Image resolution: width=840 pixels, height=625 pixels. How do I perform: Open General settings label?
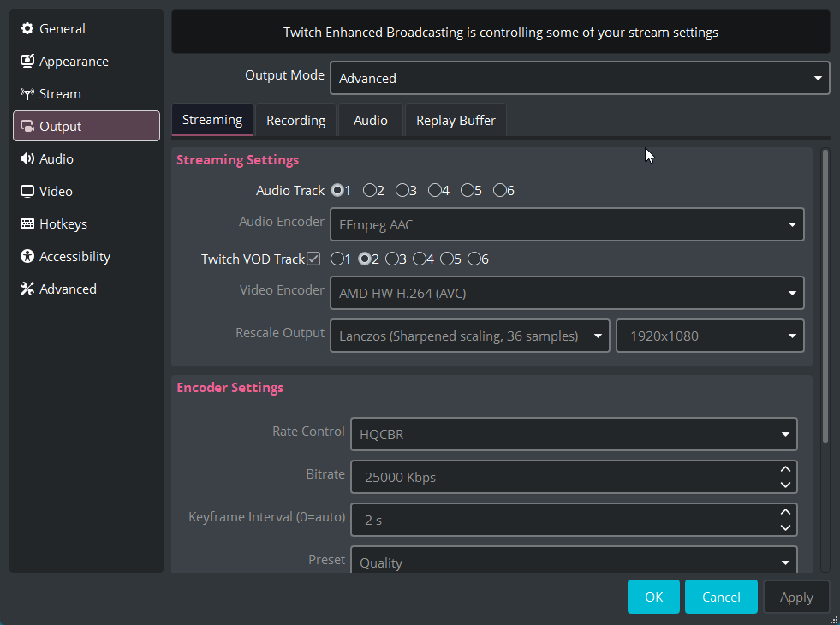pyautogui.click(x=63, y=28)
